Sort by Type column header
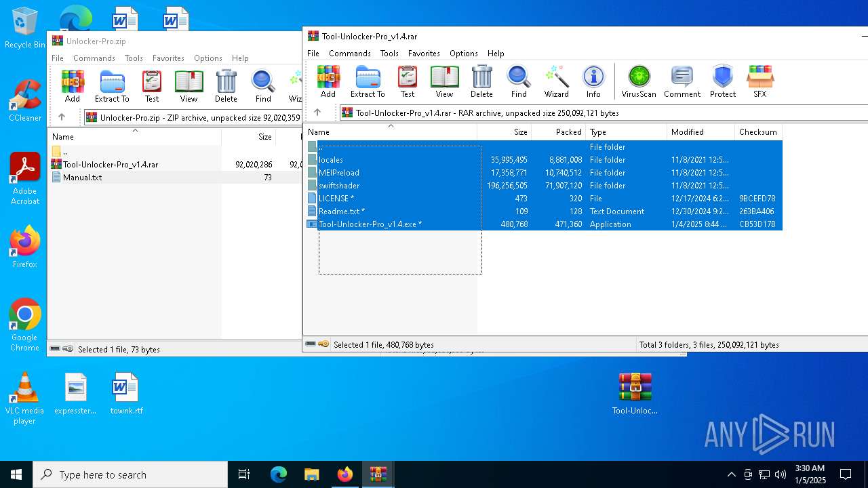The height and width of the screenshot is (488, 868). (x=626, y=131)
